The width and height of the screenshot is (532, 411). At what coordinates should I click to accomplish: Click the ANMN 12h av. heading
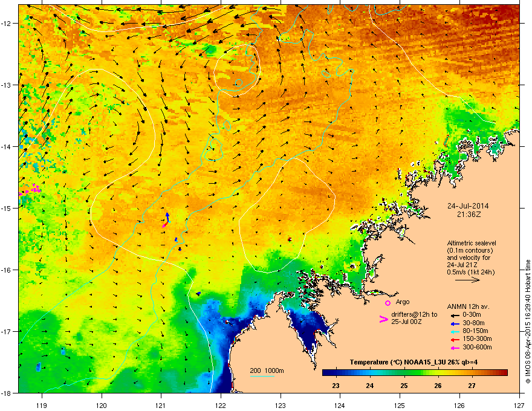pyautogui.click(x=468, y=306)
